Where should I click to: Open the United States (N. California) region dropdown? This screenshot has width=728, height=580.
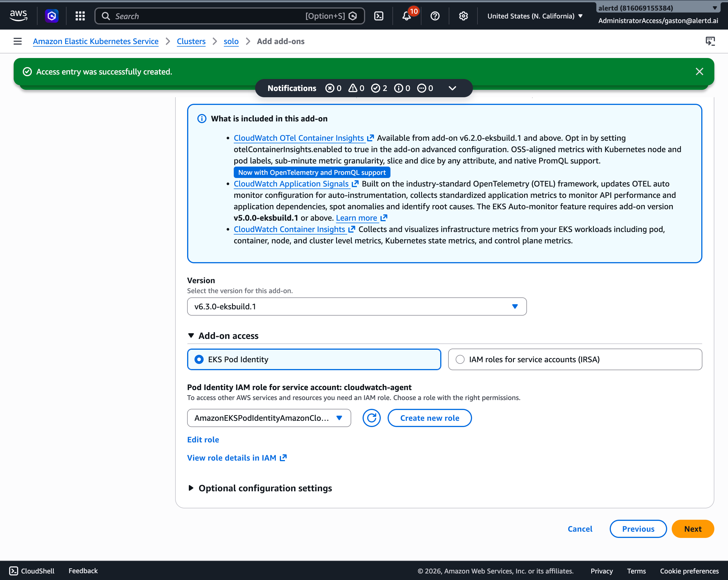(x=535, y=16)
